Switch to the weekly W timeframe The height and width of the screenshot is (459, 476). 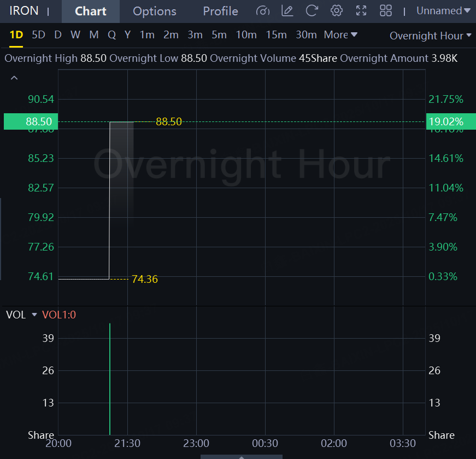point(75,35)
